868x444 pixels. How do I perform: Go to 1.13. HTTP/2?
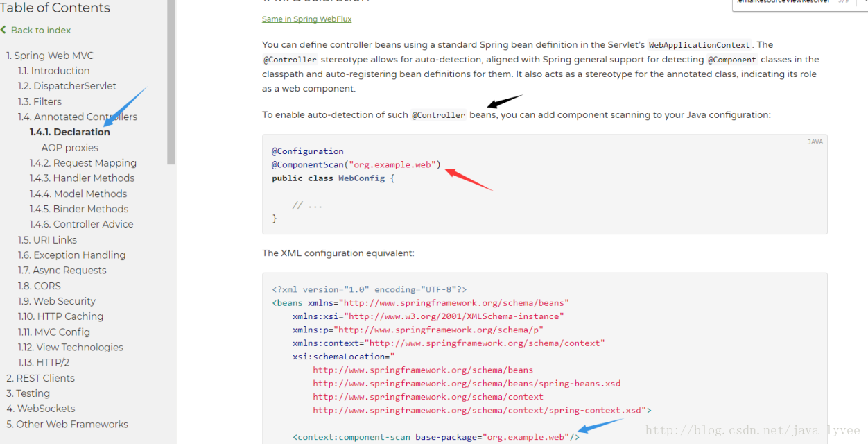click(44, 362)
